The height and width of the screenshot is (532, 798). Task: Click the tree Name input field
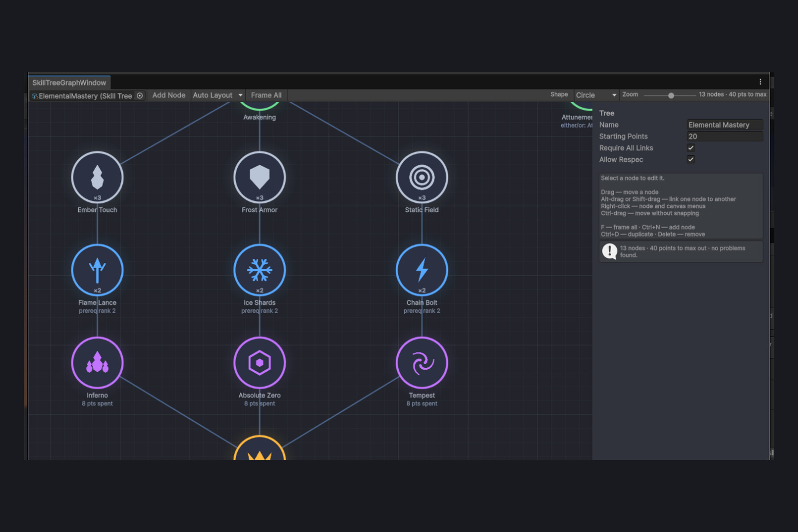[724, 125]
